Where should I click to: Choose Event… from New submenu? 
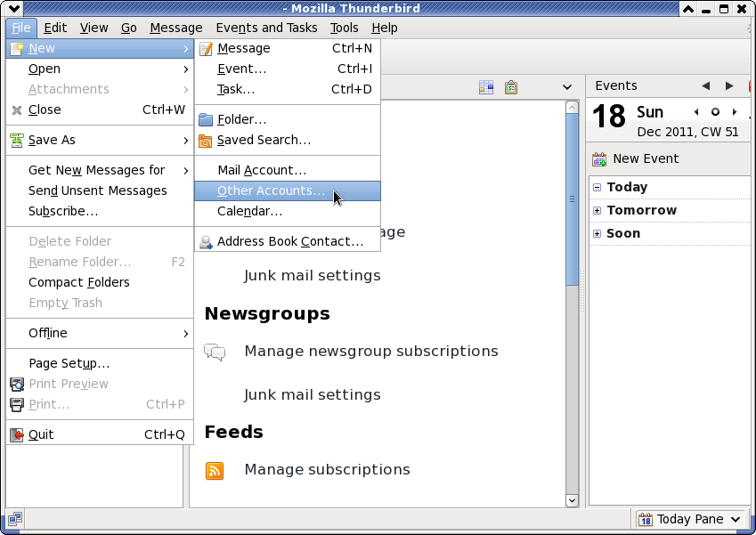point(288,69)
